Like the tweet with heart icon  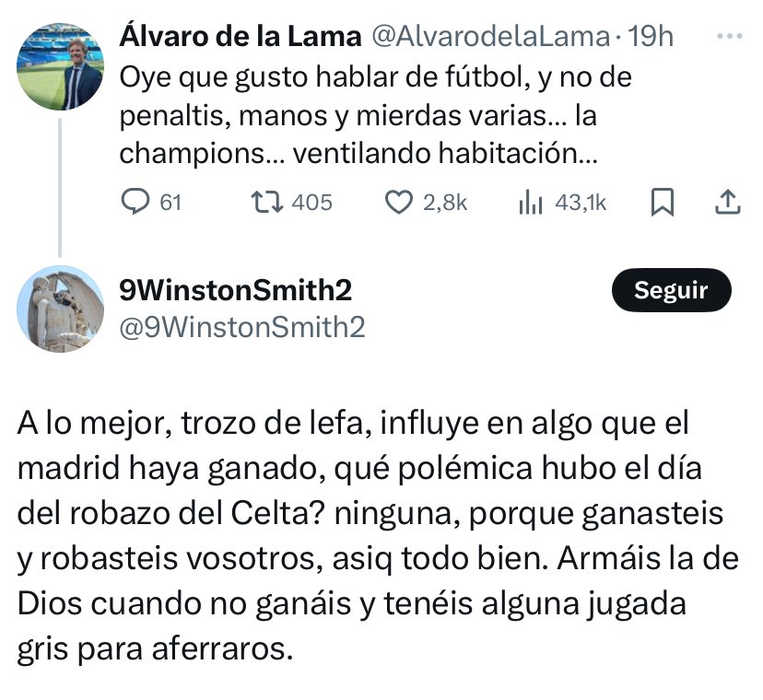399,203
